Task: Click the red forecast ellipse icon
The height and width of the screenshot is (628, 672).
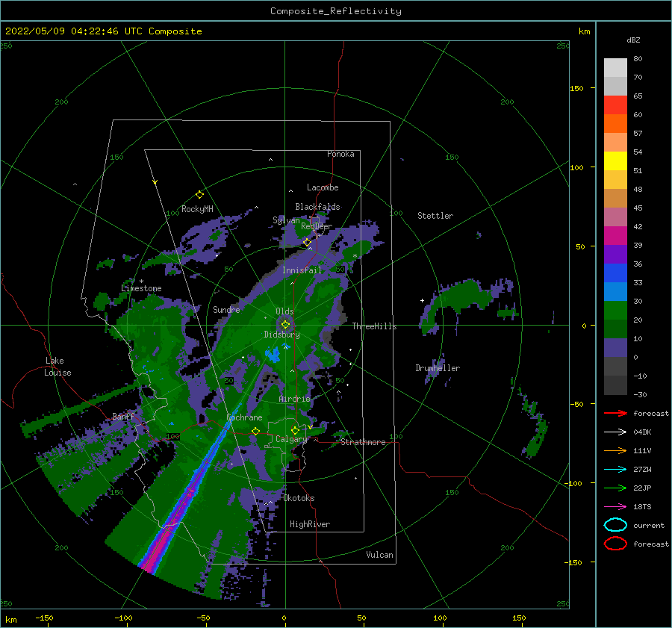Action: click(x=615, y=544)
